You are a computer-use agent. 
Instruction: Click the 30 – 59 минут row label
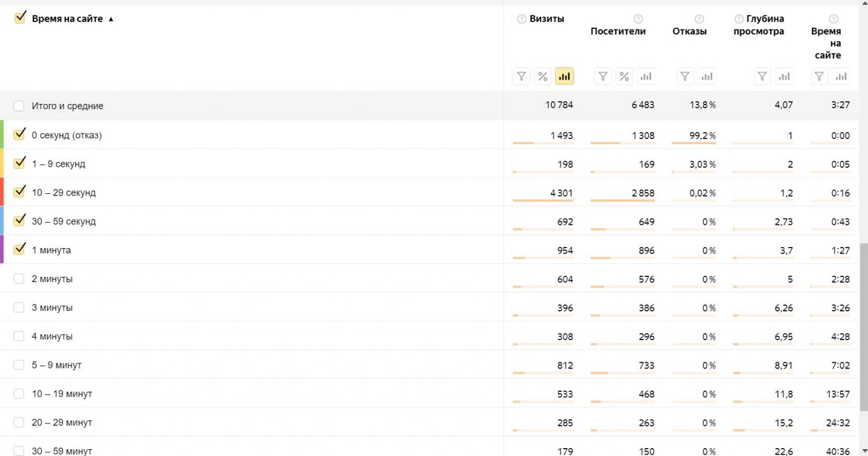click(x=62, y=451)
